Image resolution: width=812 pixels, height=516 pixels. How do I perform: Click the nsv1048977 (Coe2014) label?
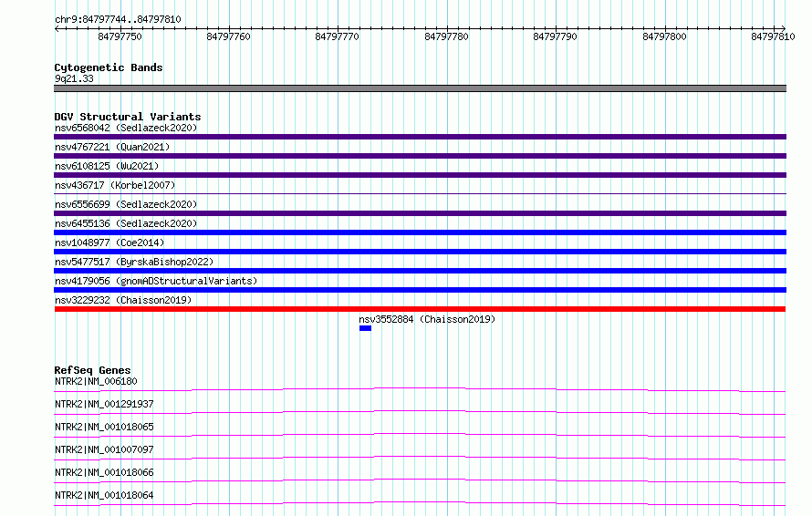(109, 243)
